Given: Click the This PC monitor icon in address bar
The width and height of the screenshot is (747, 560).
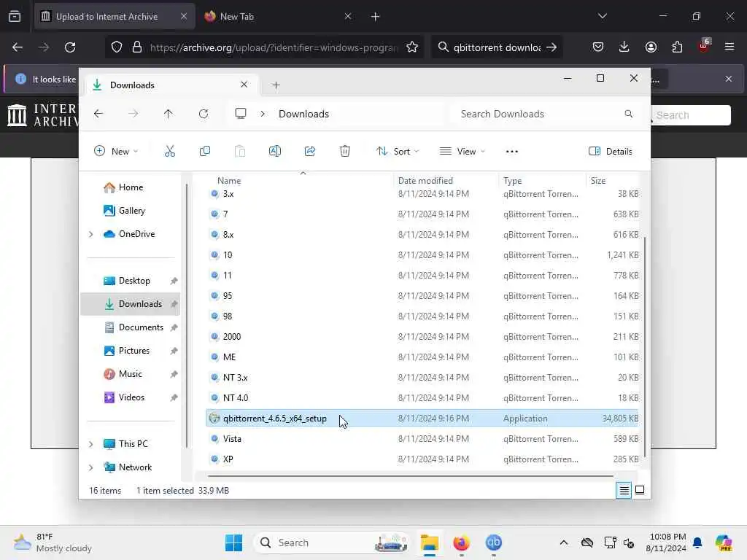Looking at the screenshot, I should tap(241, 113).
